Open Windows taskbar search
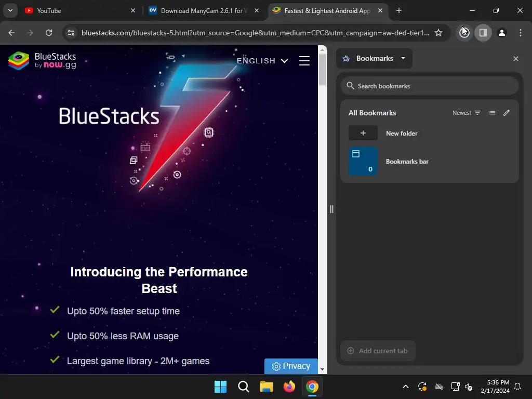532x399 pixels. coord(243,387)
